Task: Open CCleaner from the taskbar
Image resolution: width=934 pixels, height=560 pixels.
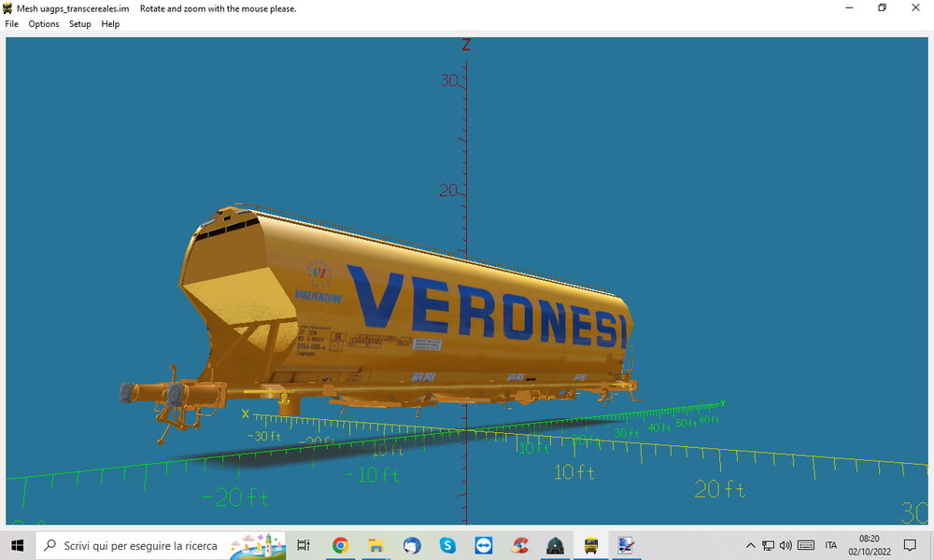Action: click(519, 545)
